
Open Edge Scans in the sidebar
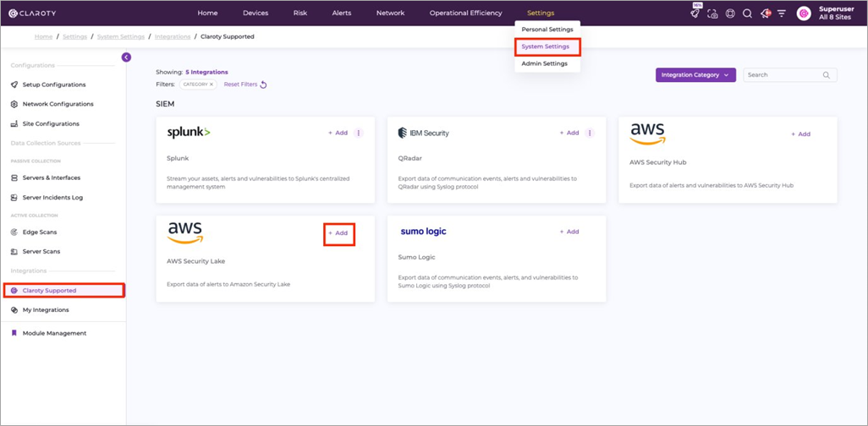point(40,232)
